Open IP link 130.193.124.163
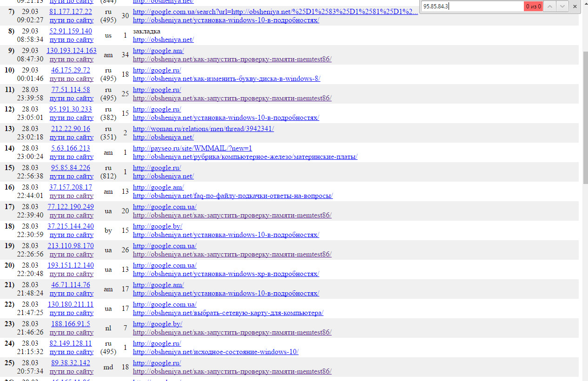This screenshot has width=588, height=381. (x=72, y=51)
